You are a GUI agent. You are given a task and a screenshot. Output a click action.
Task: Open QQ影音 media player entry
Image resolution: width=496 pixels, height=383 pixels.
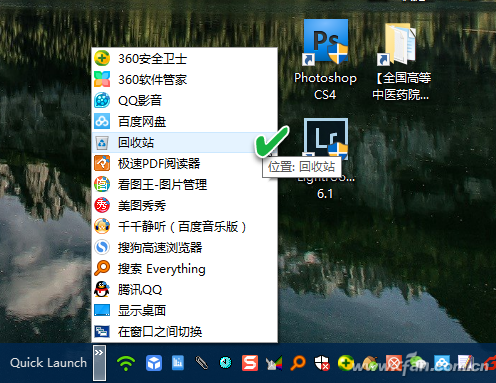coord(184,100)
